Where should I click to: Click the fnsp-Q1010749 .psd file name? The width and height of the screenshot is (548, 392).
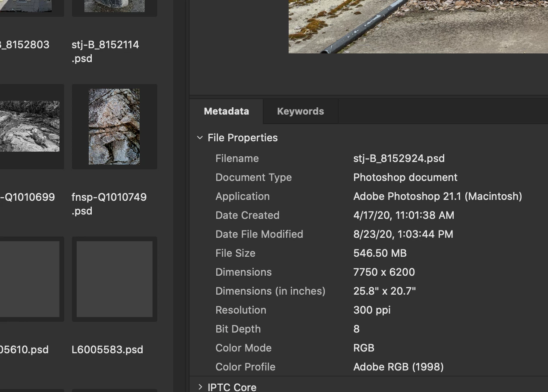point(109,204)
